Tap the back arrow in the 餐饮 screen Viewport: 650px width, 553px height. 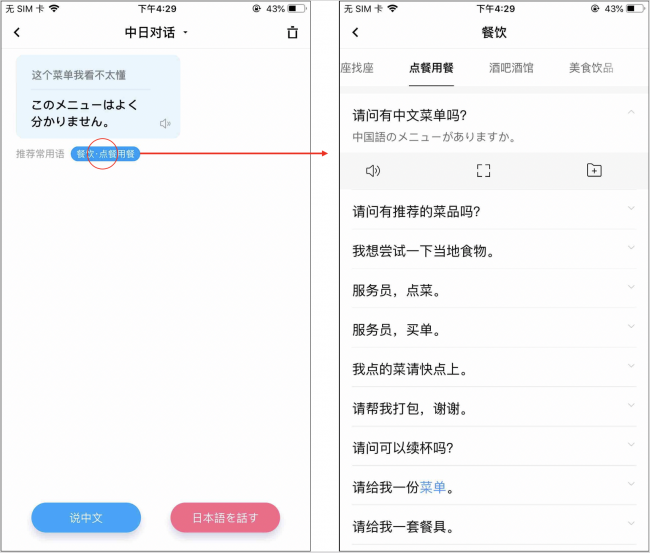click(x=355, y=33)
